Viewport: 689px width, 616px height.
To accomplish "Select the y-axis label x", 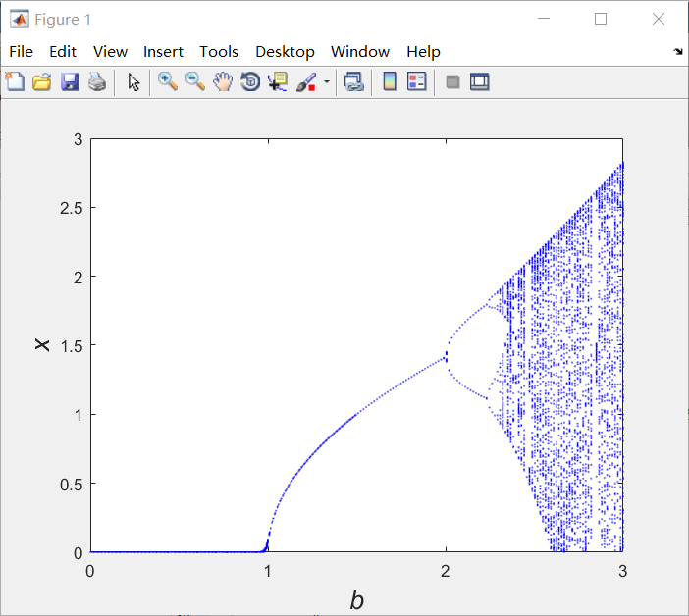I will 42,345.
